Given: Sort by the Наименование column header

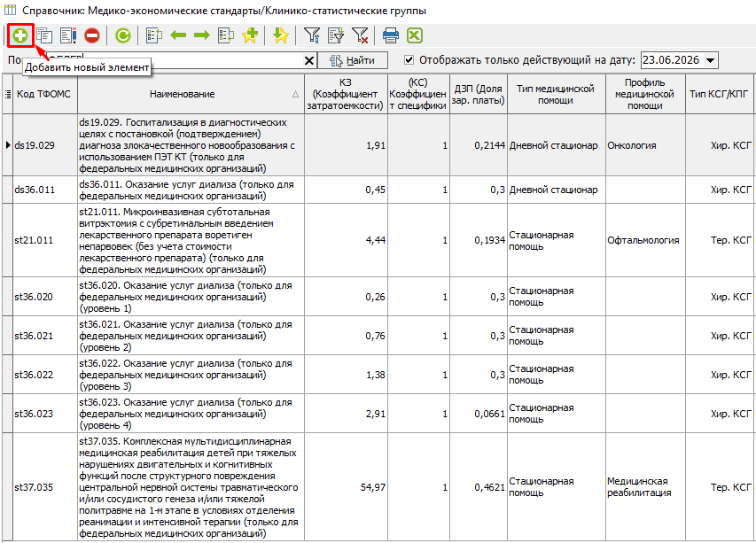Looking at the screenshot, I should coord(191,94).
